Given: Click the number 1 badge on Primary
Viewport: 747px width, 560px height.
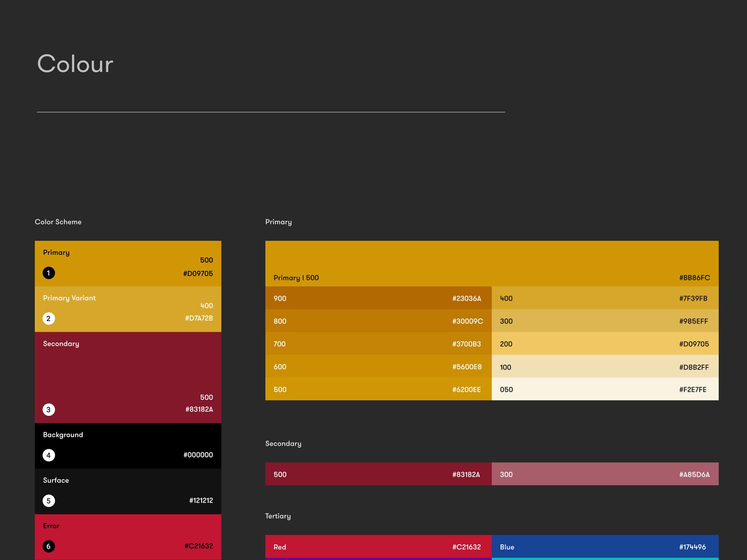Looking at the screenshot, I should pyautogui.click(x=49, y=273).
